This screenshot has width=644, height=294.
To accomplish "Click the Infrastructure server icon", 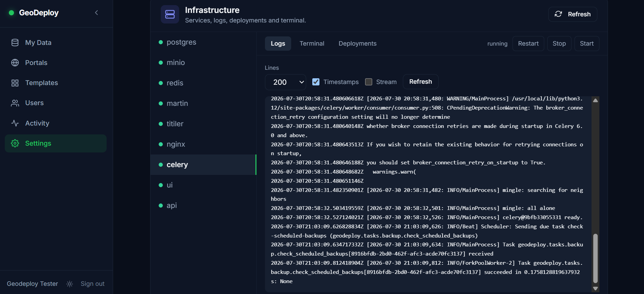I will tap(170, 14).
